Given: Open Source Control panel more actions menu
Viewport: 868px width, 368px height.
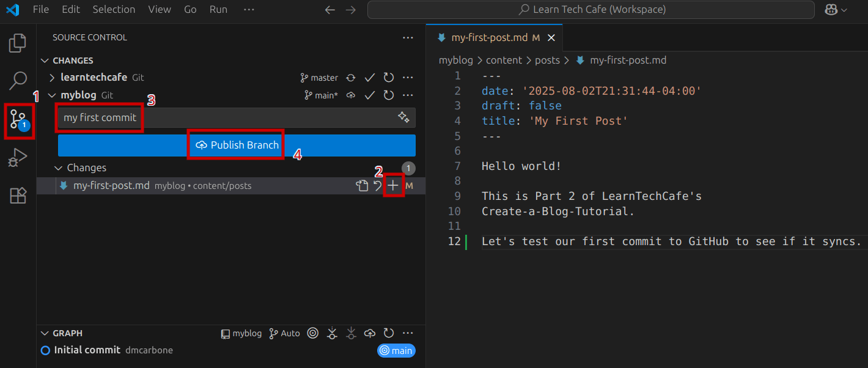Looking at the screenshot, I should coord(408,38).
